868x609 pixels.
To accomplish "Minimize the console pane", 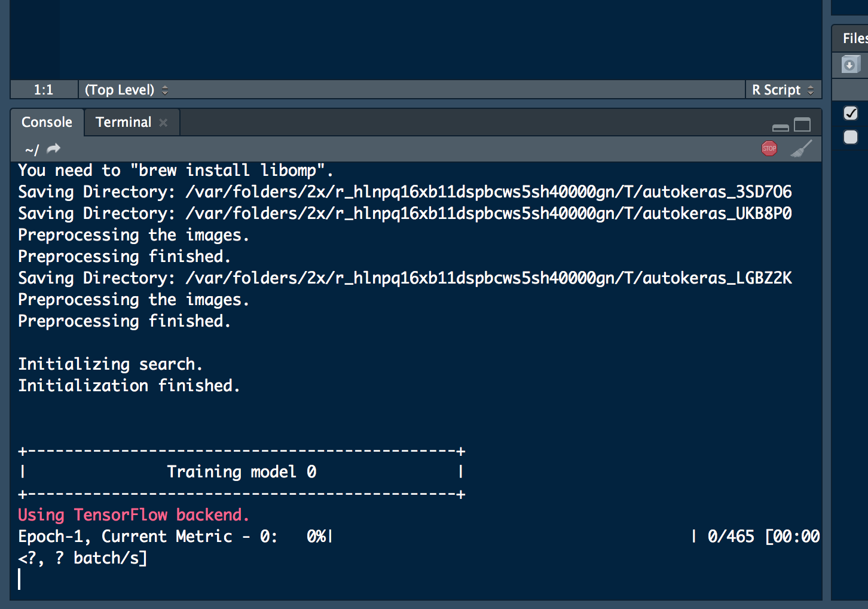I will coord(780,127).
